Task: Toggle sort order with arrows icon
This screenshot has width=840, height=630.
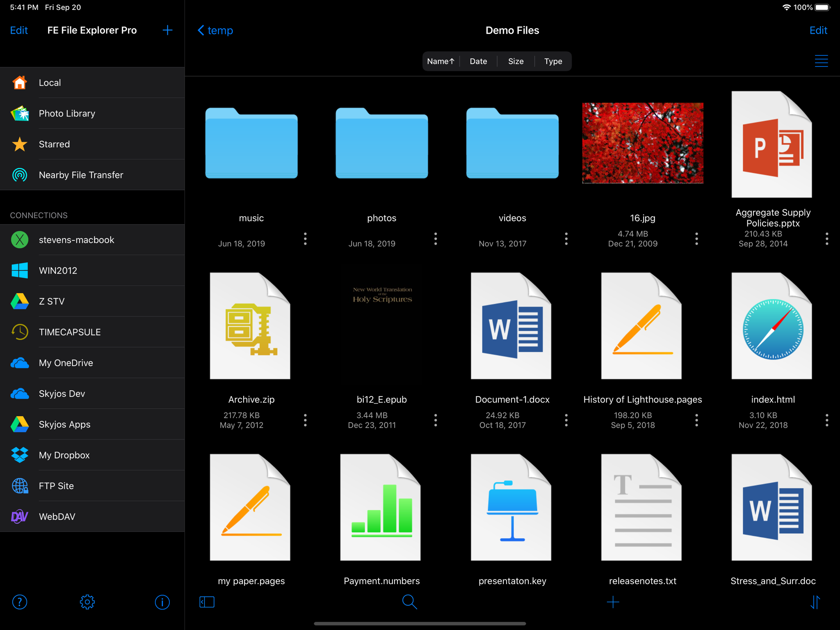Action: pyautogui.click(x=815, y=602)
